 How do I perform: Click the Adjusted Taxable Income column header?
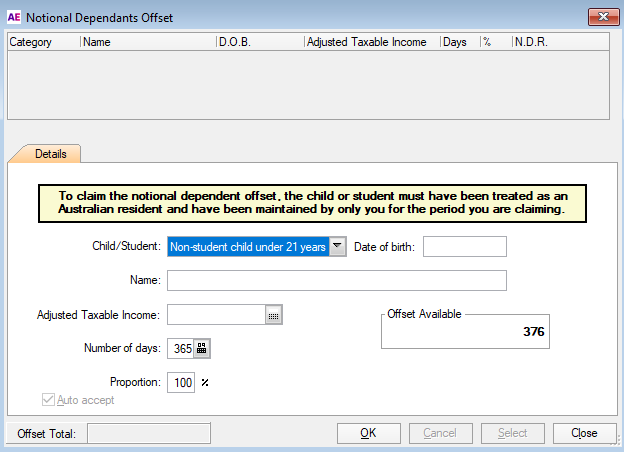pos(370,43)
